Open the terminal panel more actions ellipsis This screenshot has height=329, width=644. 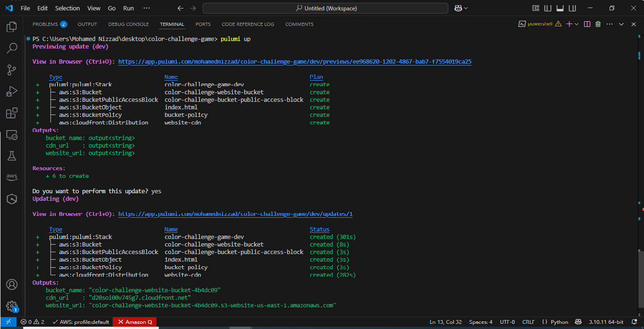(x=610, y=24)
